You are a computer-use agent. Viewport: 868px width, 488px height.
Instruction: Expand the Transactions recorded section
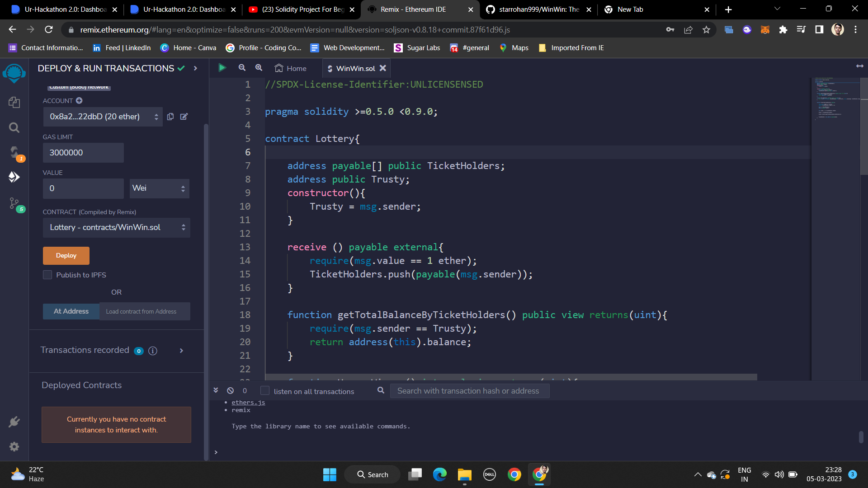pyautogui.click(x=181, y=351)
